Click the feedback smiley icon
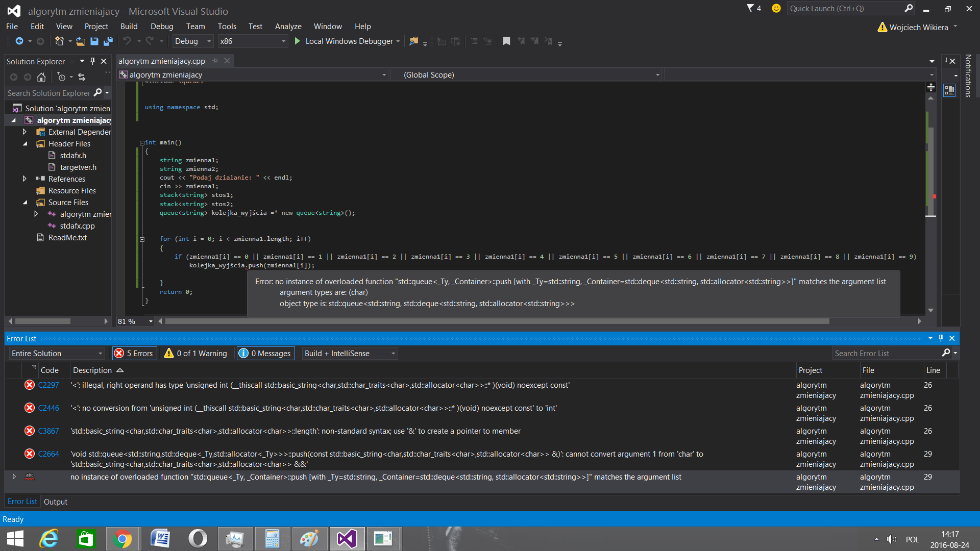Screen dimensions: 980x551 point(776,8)
